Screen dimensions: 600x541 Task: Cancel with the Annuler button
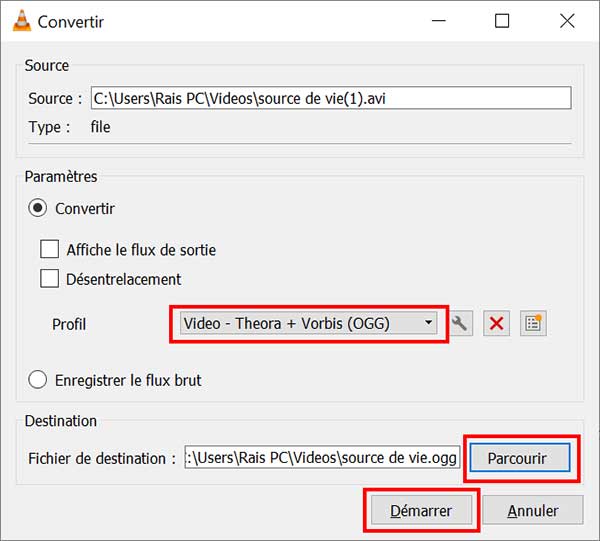coord(533,510)
